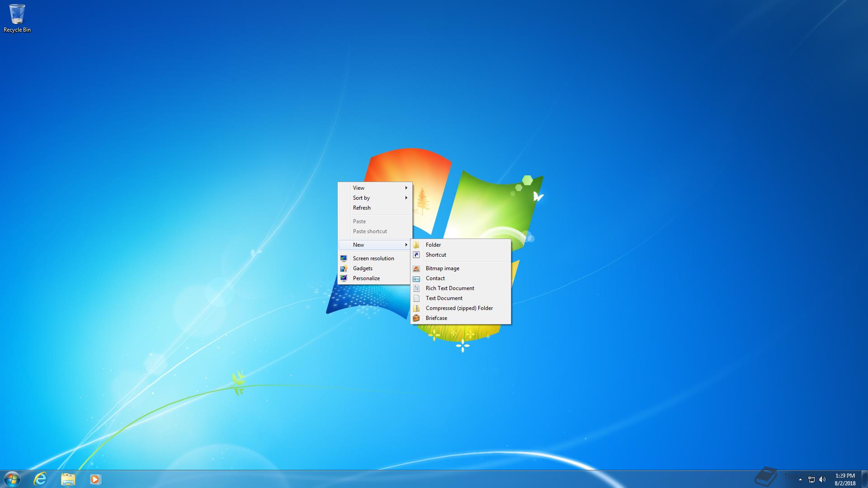Open the network status tray icon
This screenshot has height=488, width=868.
pyautogui.click(x=811, y=479)
